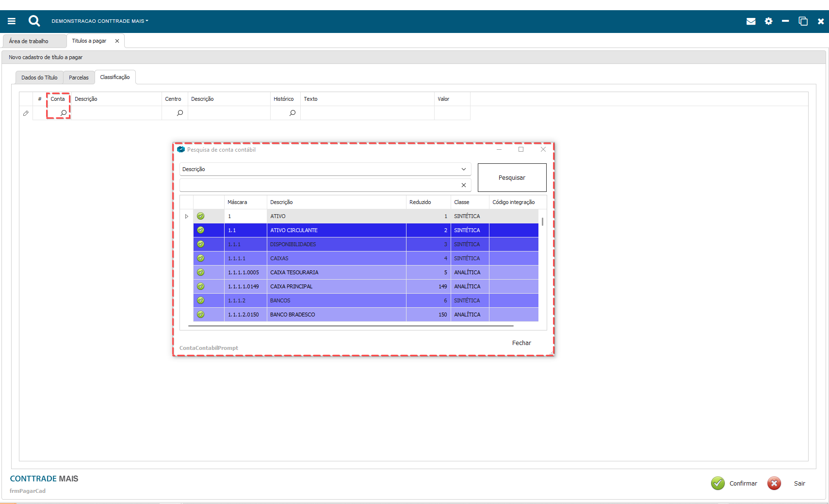829x504 pixels.
Task: Open settings gear icon
Action: tap(768, 21)
